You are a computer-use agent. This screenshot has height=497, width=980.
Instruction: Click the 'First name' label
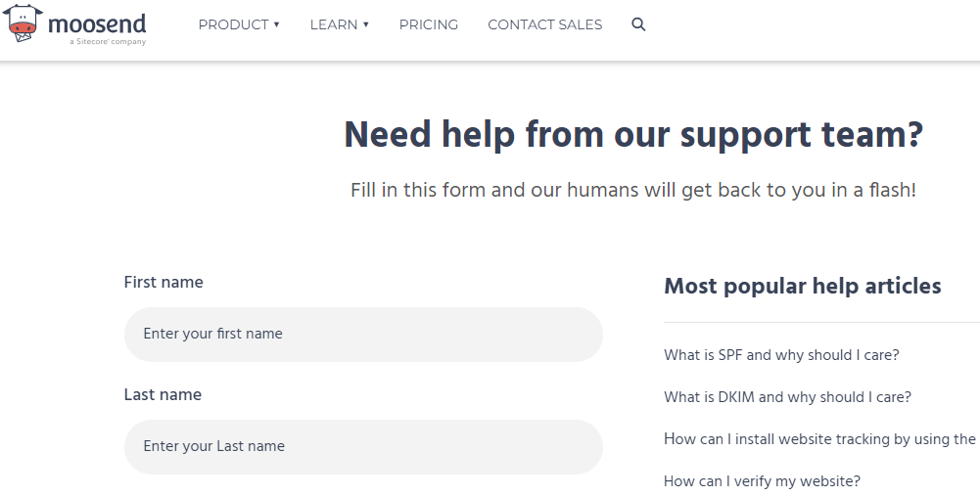[x=163, y=282]
